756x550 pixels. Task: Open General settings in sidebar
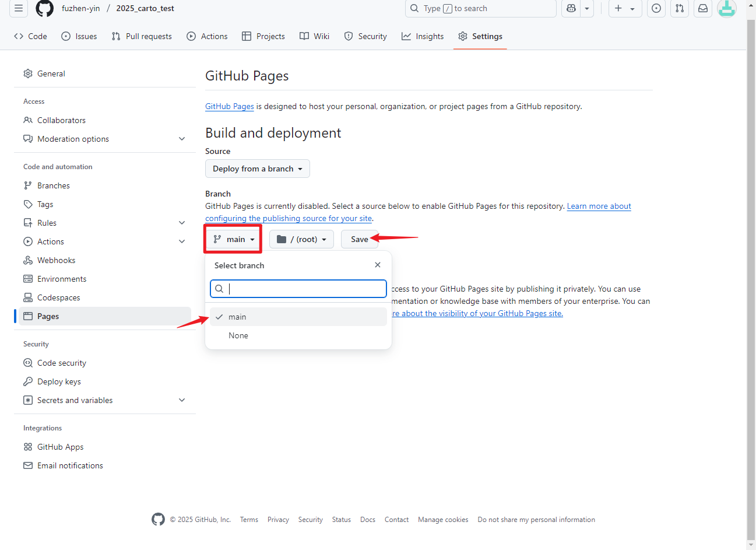click(105, 73)
